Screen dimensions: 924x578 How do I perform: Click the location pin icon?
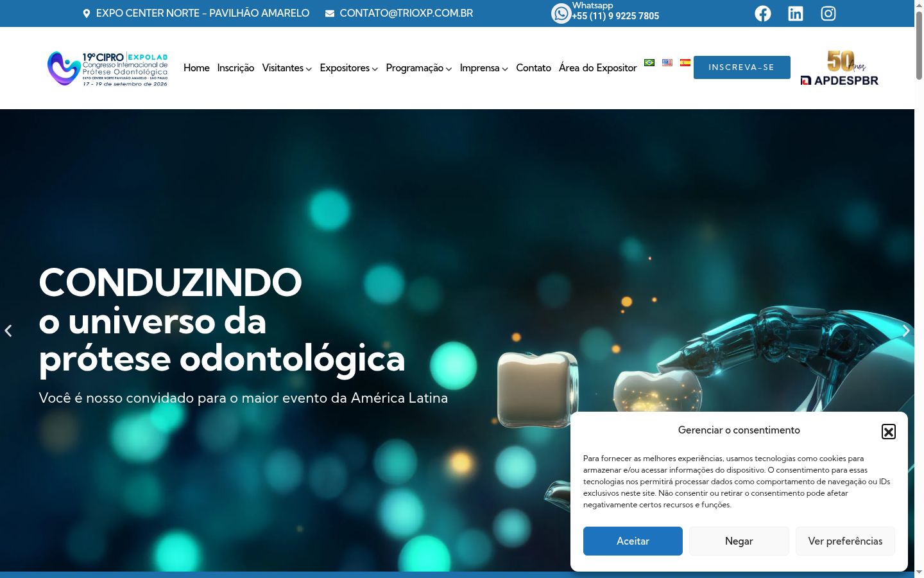[x=87, y=13]
